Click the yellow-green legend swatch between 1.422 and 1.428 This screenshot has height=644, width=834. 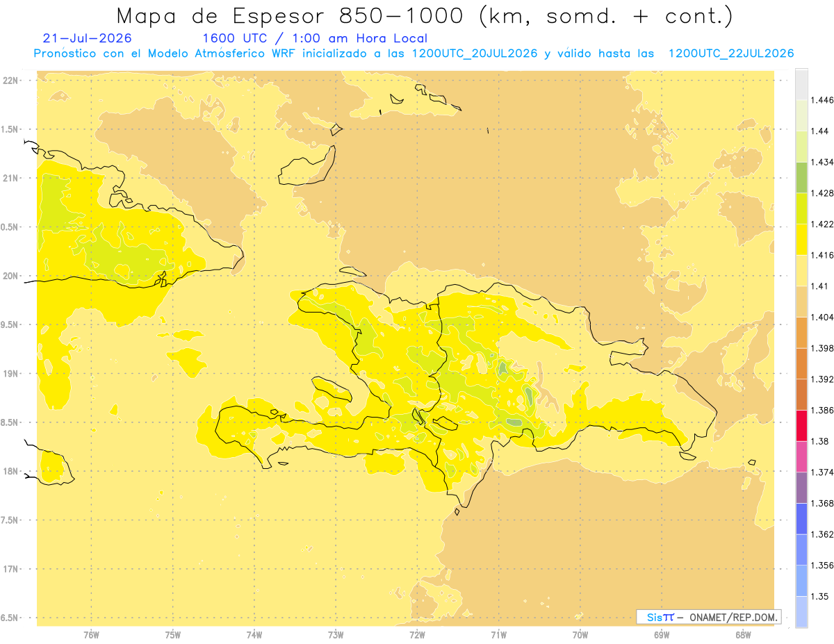click(x=801, y=208)
